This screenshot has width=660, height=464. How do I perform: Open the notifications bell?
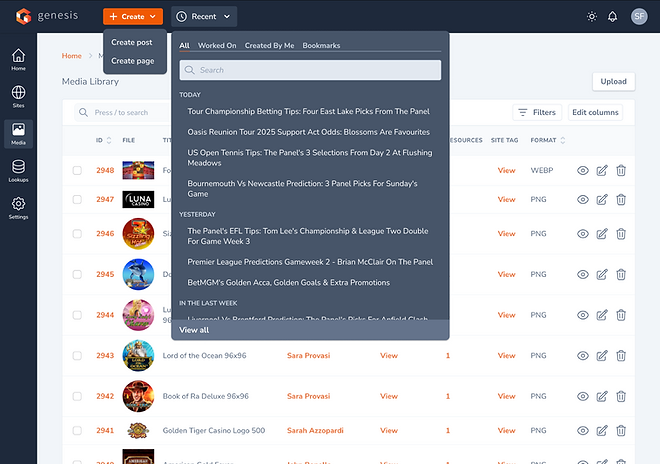(612, 16)
